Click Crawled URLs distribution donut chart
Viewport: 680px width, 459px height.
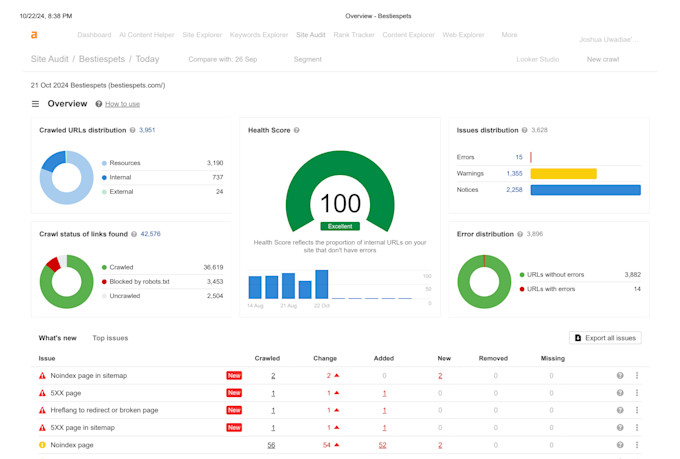tap(66, 177)
